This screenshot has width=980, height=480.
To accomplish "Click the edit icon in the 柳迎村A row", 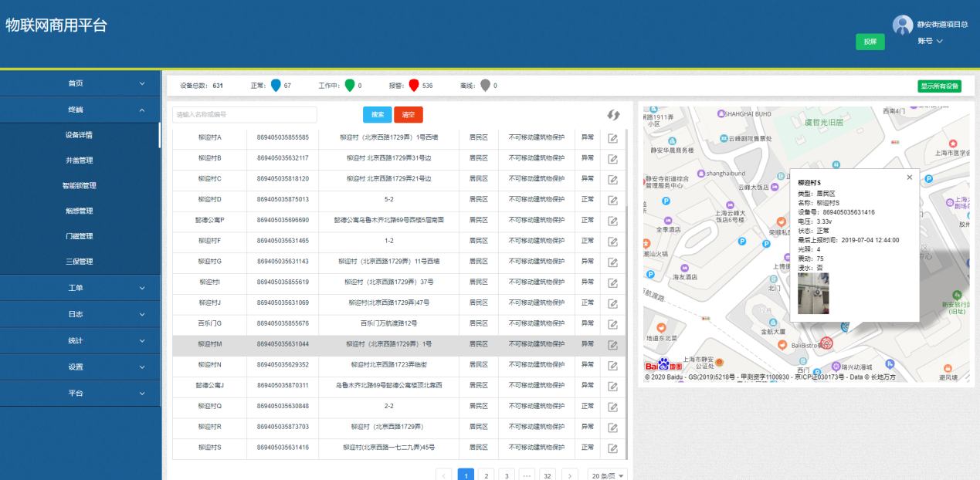I will [612, 138].
